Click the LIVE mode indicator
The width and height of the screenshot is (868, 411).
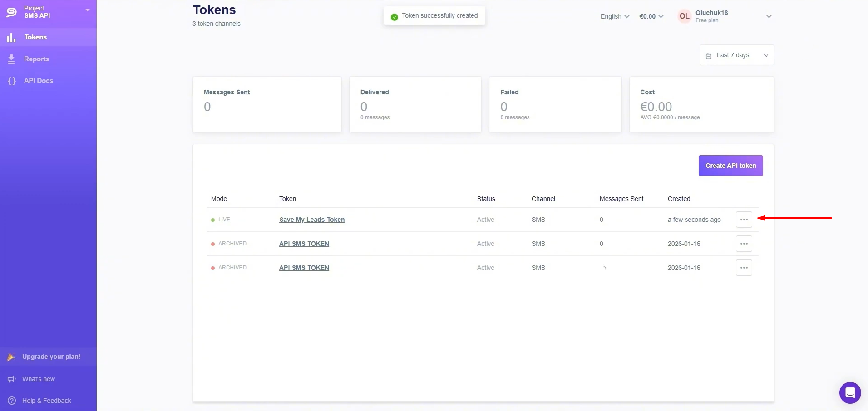click(x=221, y=220)
